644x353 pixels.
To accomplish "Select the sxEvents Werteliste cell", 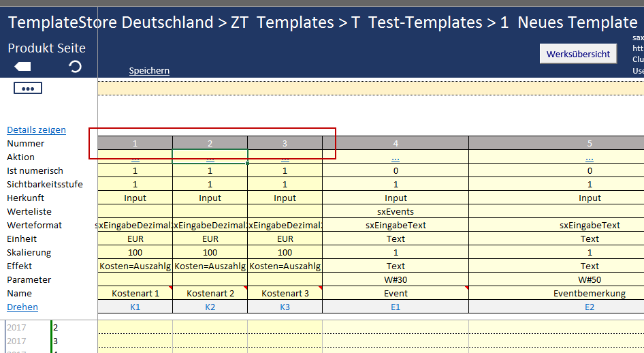I will pos(396,212).
